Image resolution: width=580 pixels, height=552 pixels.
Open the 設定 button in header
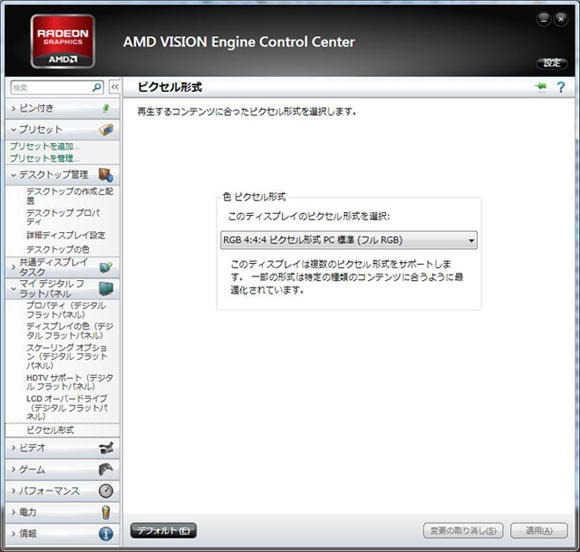[x=552, y=63]
